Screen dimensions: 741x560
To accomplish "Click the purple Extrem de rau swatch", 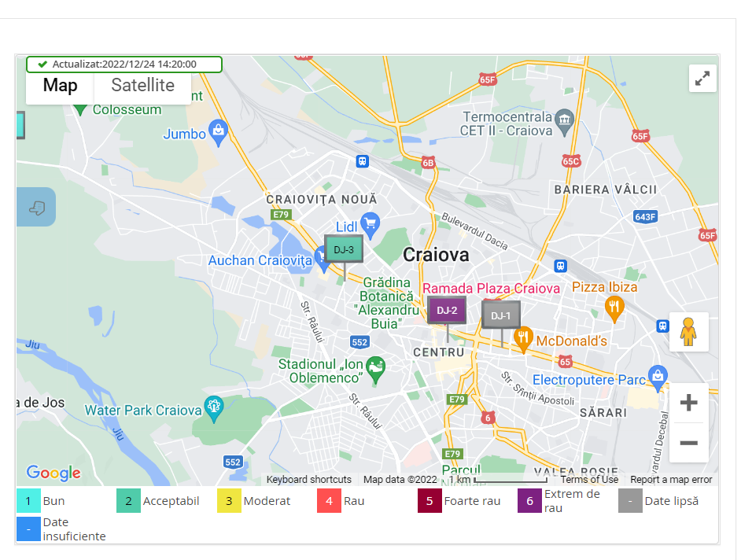I will 529,501.
